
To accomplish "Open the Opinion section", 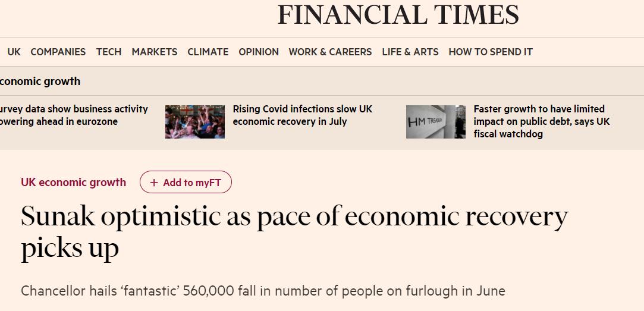I will tap(259, 52).
